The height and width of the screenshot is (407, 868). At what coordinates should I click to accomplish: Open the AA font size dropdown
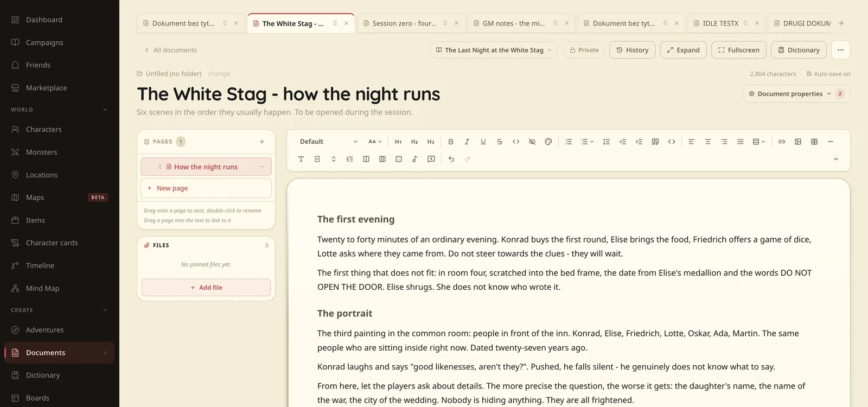[375, 142]
